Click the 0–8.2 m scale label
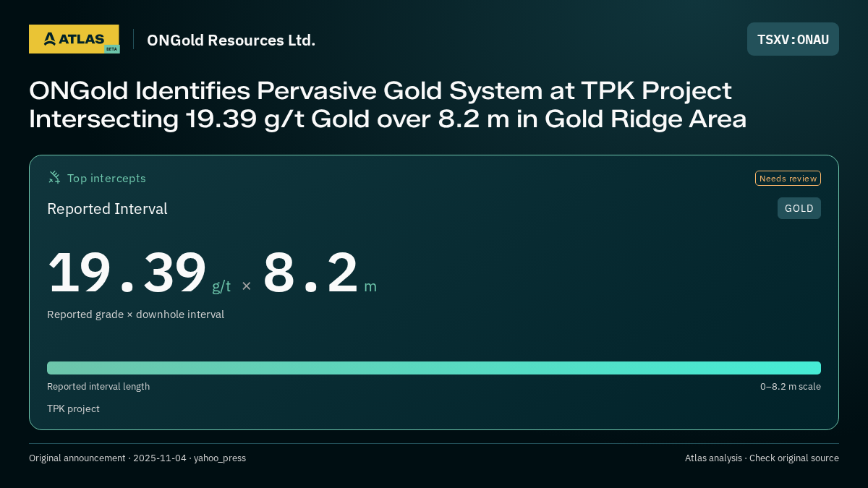Viewport: 868px width, 488px height. point(791,387)
